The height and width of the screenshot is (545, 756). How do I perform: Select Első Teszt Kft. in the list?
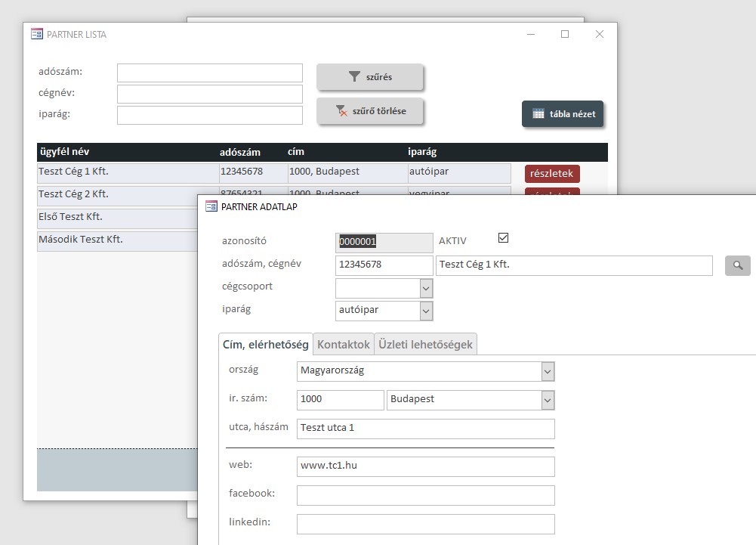[118, 218]
